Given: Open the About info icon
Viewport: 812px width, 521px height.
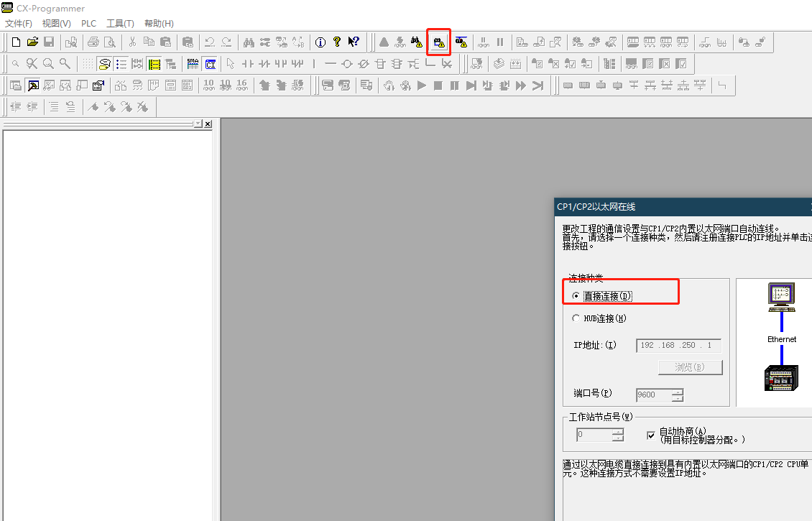Looking at the screenshot, I should click(x=320, y=42).
